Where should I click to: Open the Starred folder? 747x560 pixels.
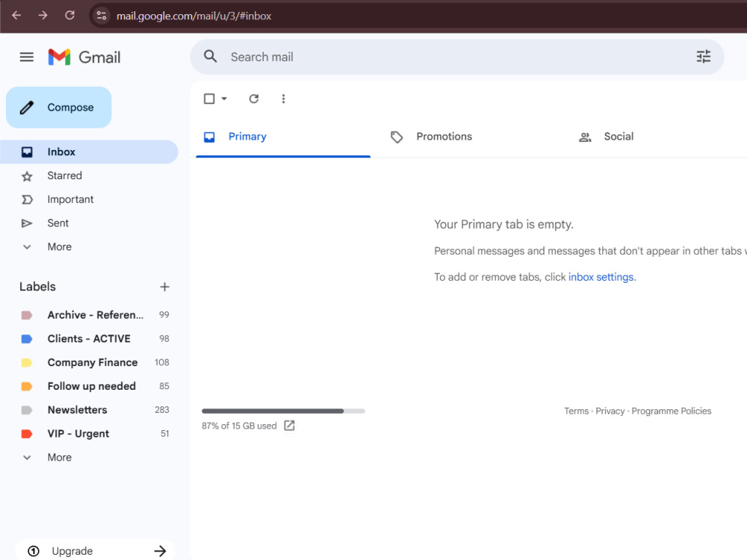(x=89, y=175)
